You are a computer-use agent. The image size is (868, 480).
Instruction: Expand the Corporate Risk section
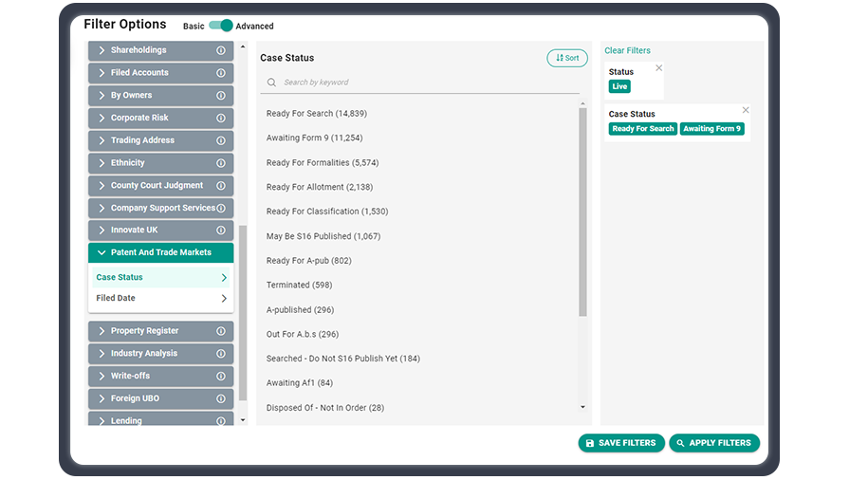coord(160,118)
